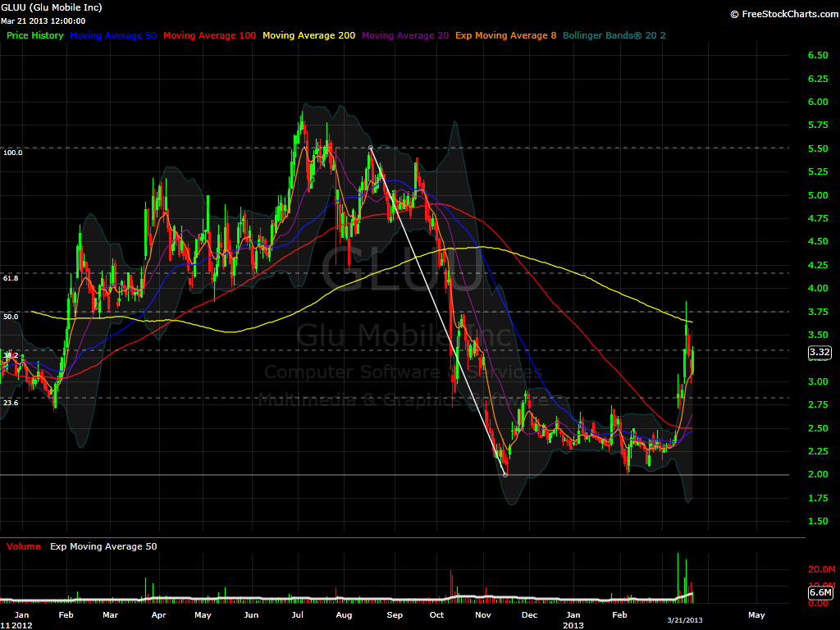Click the 3.00 price axis label
840x630 pixels.
(x=818, y=381)
